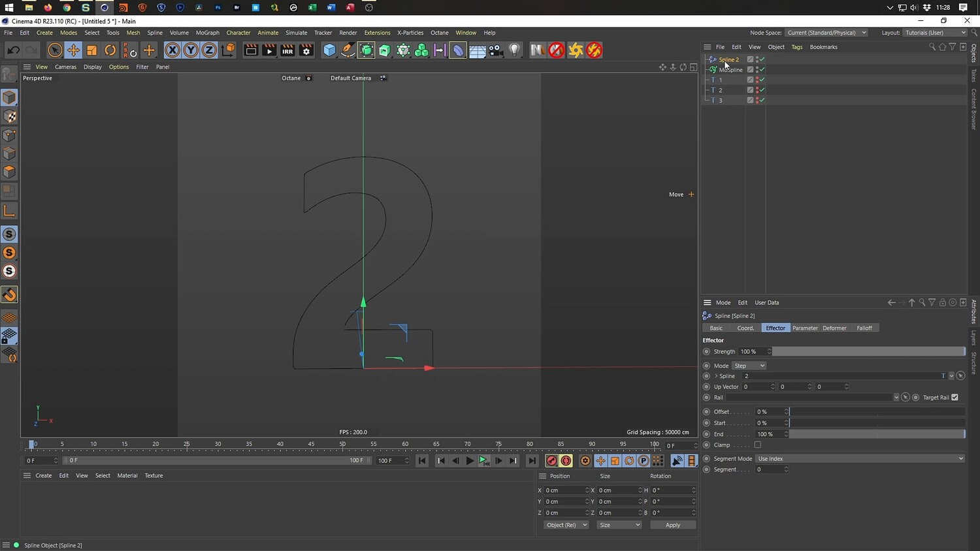
Task: Enable the Clamp checkbox
Action: point(758,445)
